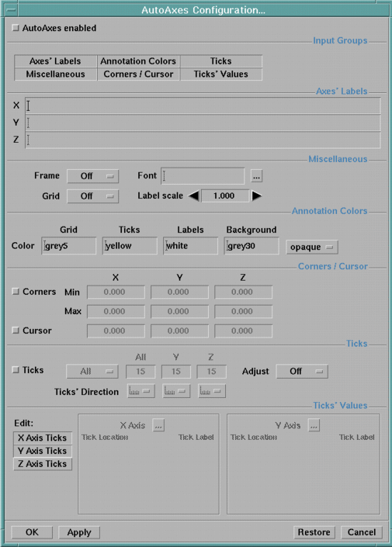Click the Apply button
Image resolution: width=392 pixels, height=547 pixels.
click(79, 532)
